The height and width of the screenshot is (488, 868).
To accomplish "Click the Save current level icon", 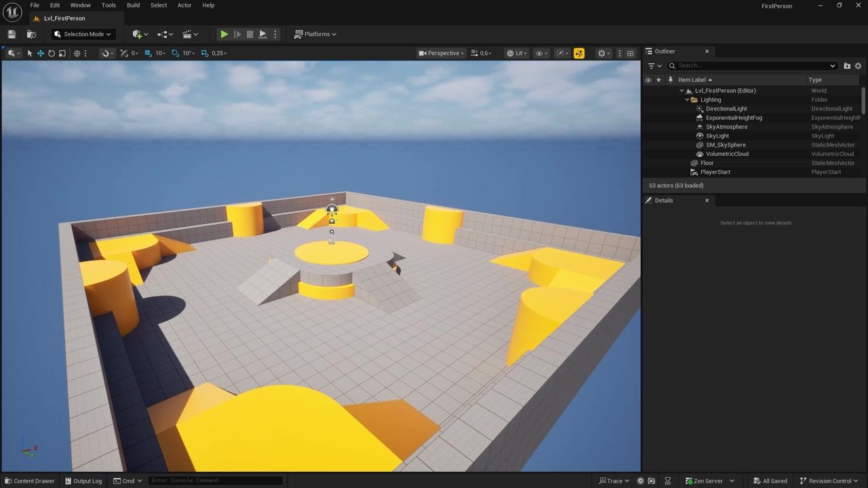I will (12, 34).
